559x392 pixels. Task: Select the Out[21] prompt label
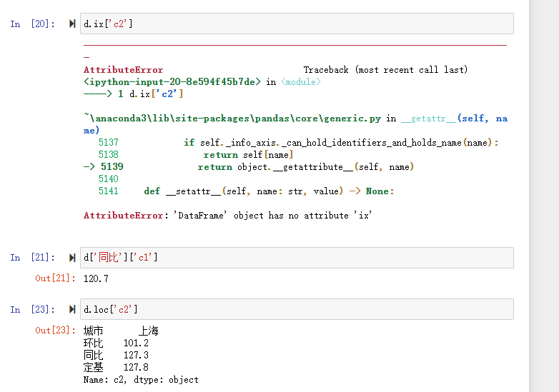tap(55, 278)
